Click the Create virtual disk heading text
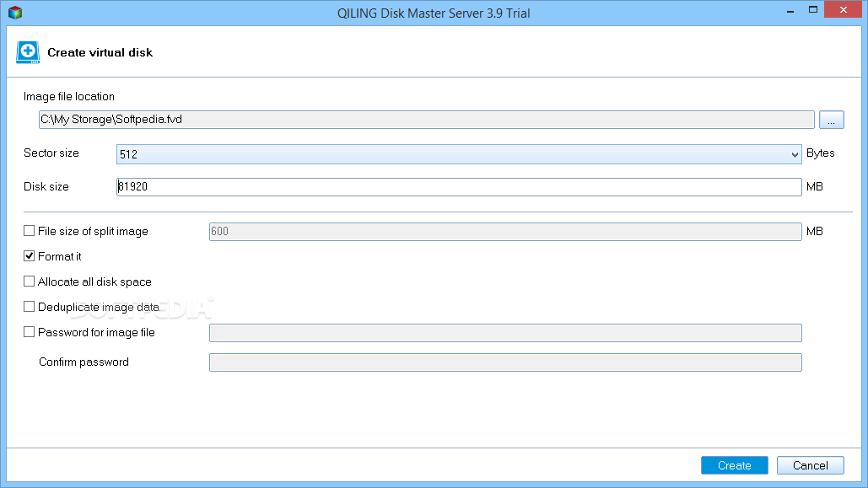The image size is (868, 488). (x=100, y=52)
